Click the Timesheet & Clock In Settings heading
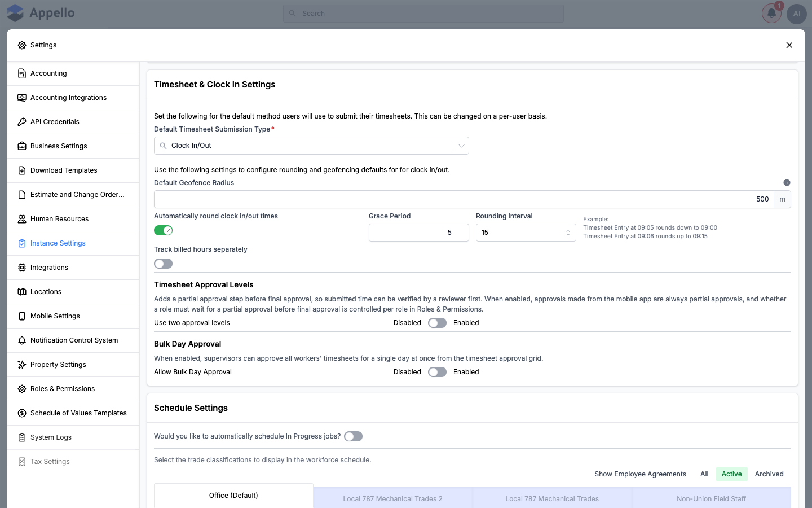812x508 pixels. (215, 85)
